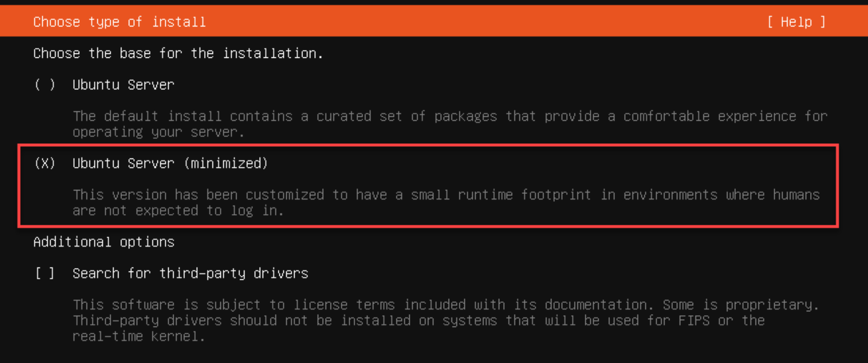Select the Ubuntu Server (minimized) radio marker
The width and height of the screenshot is (868, 363).
[45, 164]
